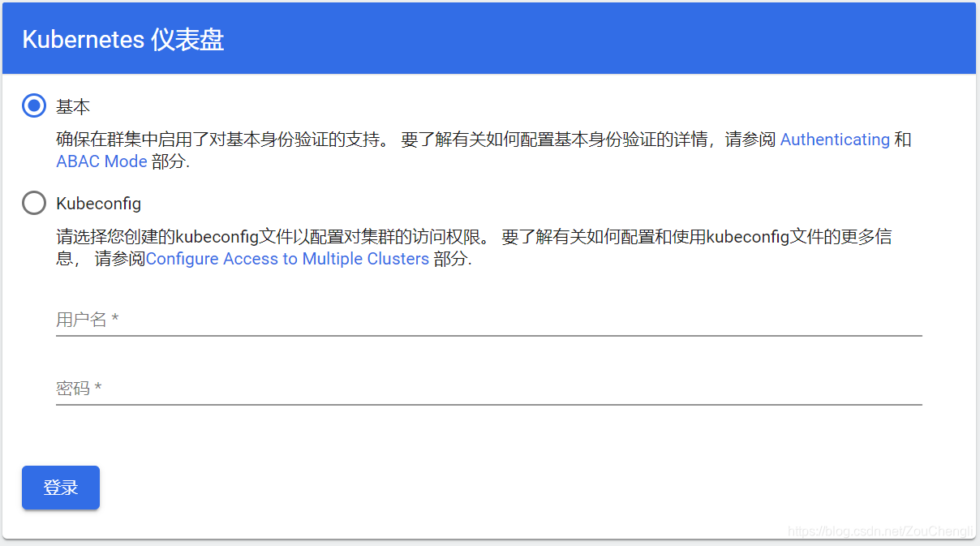Image resolution: width=980 pixels, height=546 pixels.
Task: Click the Kubeconfig option label text
Action: click(x=98, y=204)
